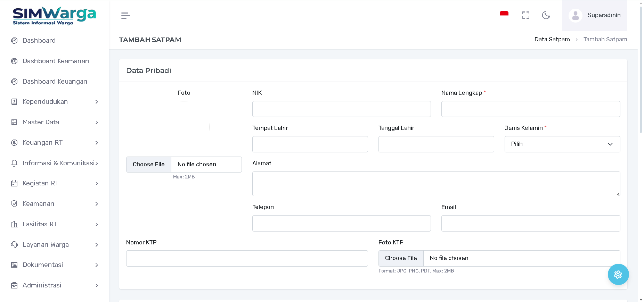
Task: Click the hamburger menu icon to collapse sidebar
Action: click(x=125, y=16)
